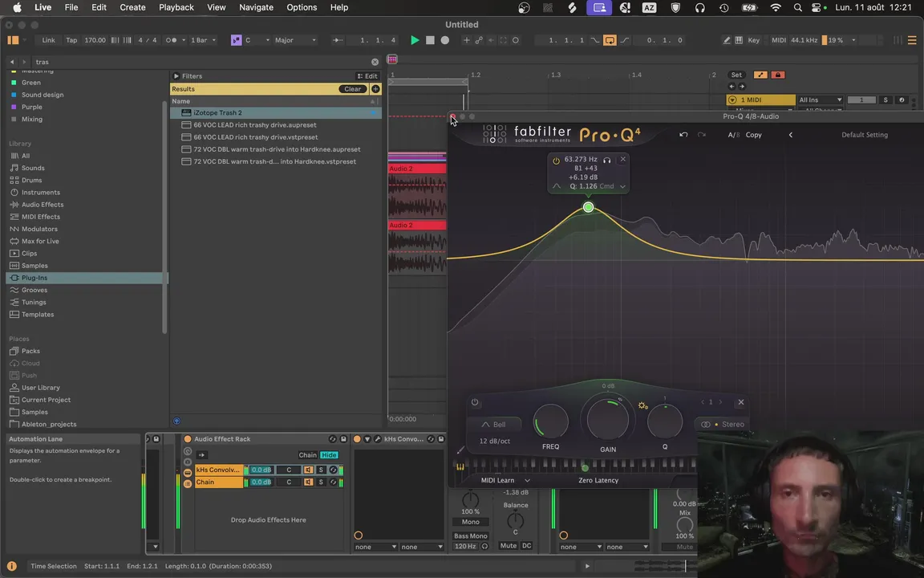The width and height of the screenshot is (924, 578).
Task: Select the Green collection label
Action: (x=31, y=83)
